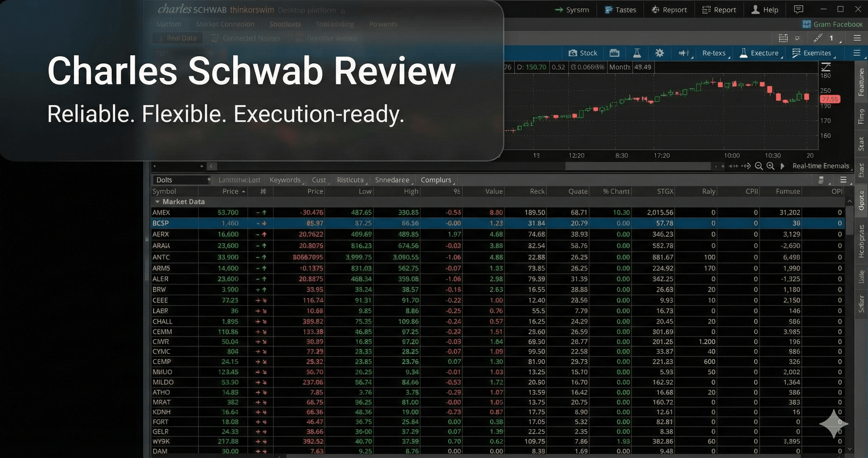Click the small icon right of the grid layout icon
Viewport: 868px width, 458px height.
click(797, 38)
